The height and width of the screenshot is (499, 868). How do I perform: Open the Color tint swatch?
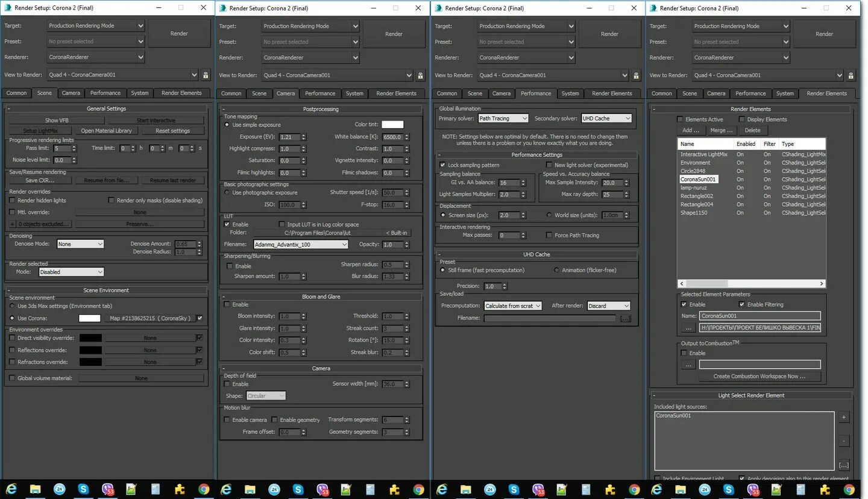[392, 125]
